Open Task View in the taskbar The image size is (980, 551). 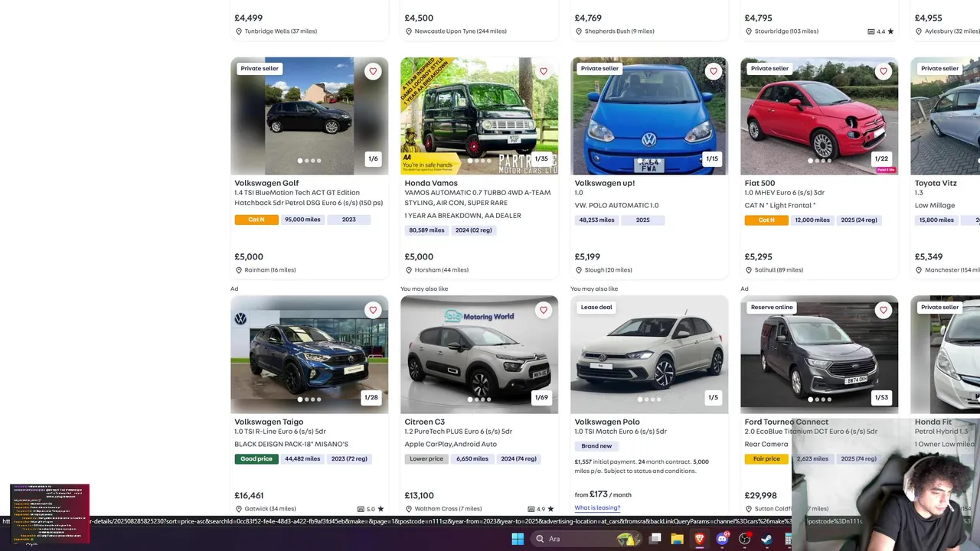[655, 539]
